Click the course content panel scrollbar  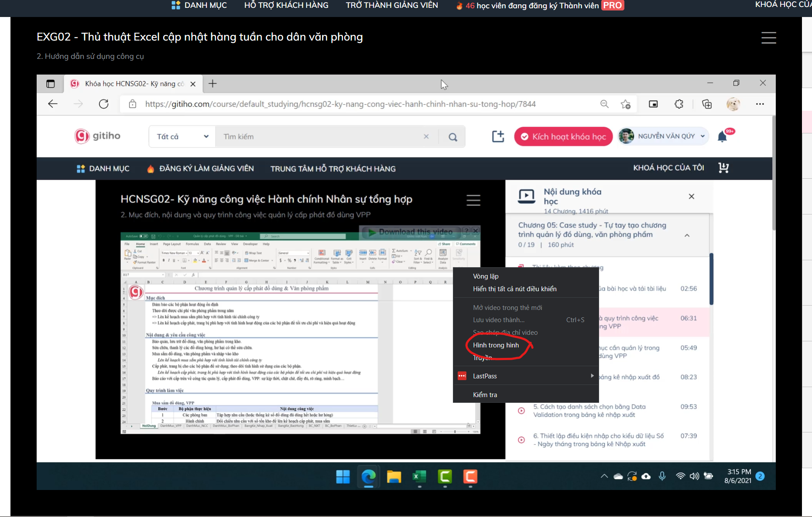[x=711, y=279]
